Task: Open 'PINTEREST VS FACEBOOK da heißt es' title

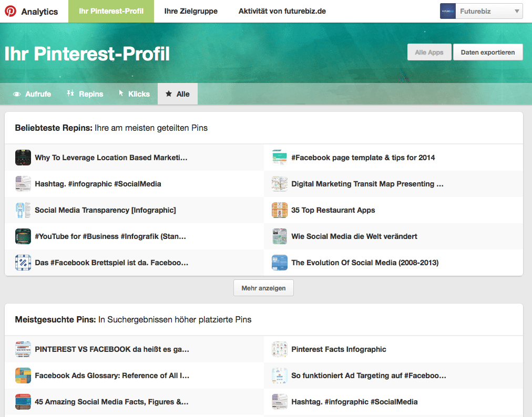Action: click(112, 349)
